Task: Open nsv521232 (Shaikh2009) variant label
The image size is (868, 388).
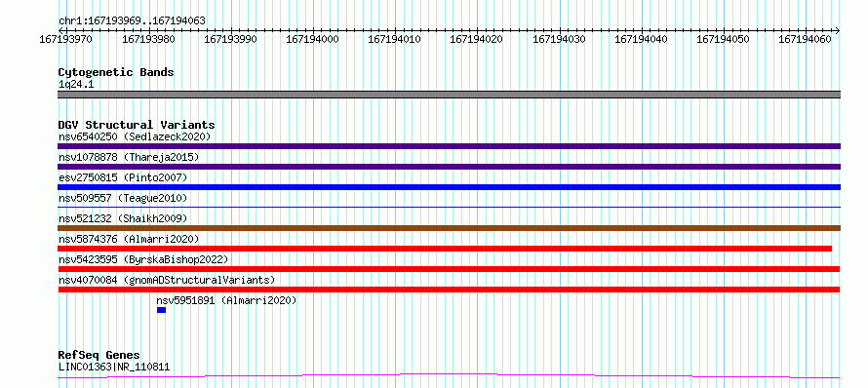Action: [x=123, y=218]
